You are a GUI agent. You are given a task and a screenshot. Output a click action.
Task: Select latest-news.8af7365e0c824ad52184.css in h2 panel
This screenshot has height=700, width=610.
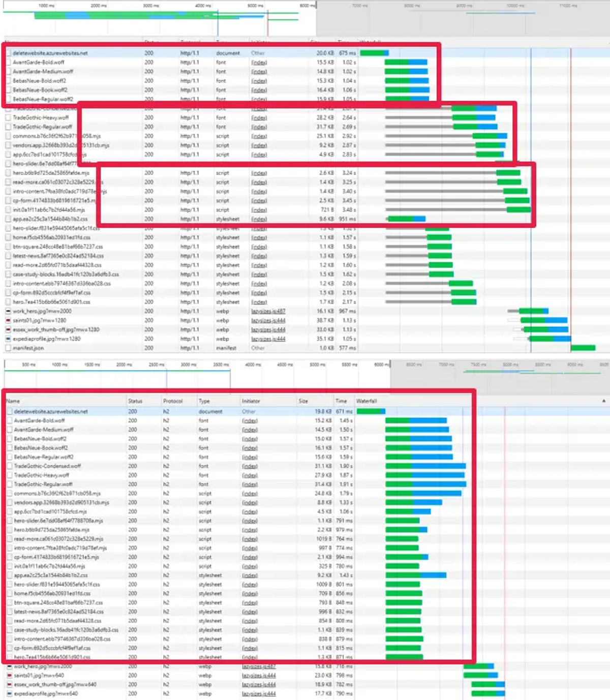(58, 612)
